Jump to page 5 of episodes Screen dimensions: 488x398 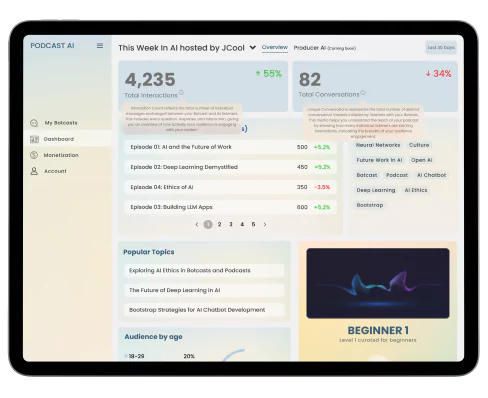pyautogui.click(x=253, y=225)
